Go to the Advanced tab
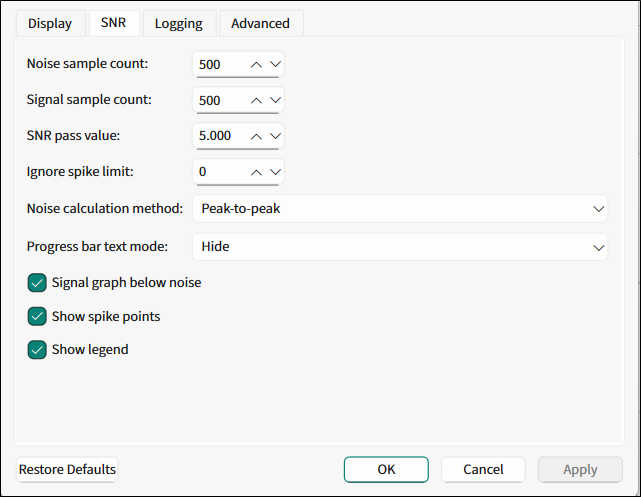 point(260,23)
